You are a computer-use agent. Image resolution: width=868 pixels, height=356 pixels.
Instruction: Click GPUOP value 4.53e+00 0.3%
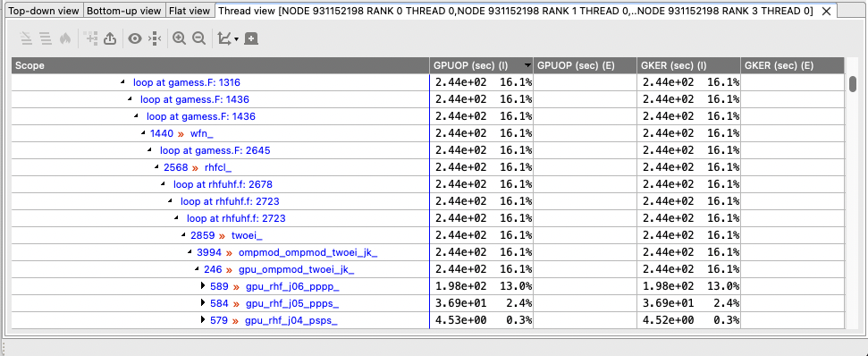click(484, 320)
